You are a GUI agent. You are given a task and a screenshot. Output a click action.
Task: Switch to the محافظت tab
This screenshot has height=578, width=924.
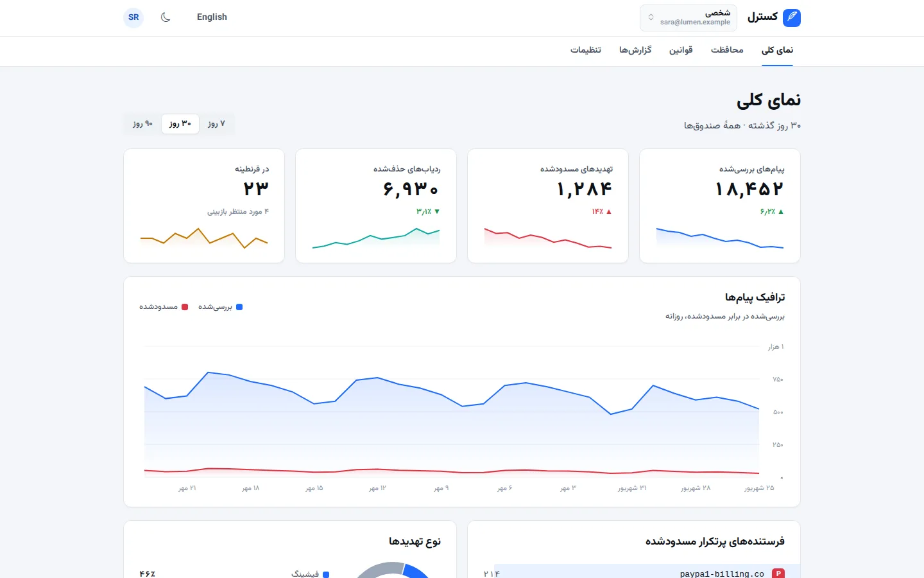[727, 50]
